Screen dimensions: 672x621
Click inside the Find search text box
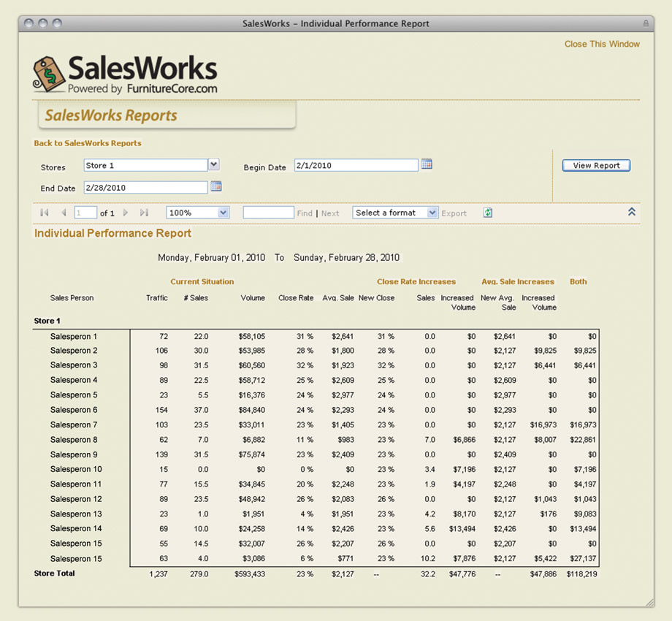point(270,213)
